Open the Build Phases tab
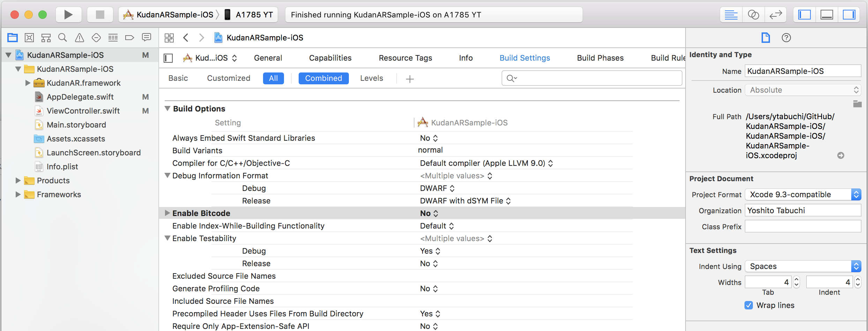Image resolution: width=868 pixels, height=331 pixels. [x=600, y=58]
